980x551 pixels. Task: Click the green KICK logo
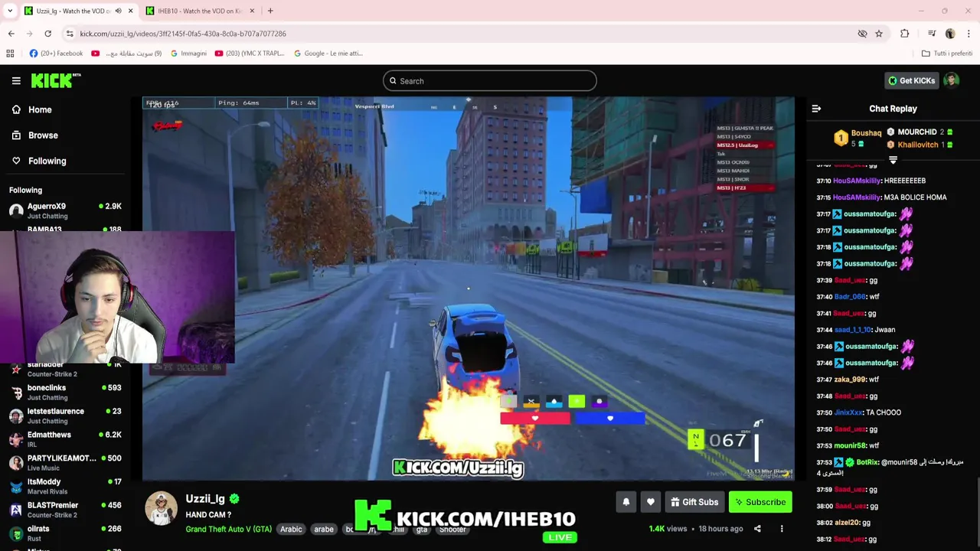(55, 80)
